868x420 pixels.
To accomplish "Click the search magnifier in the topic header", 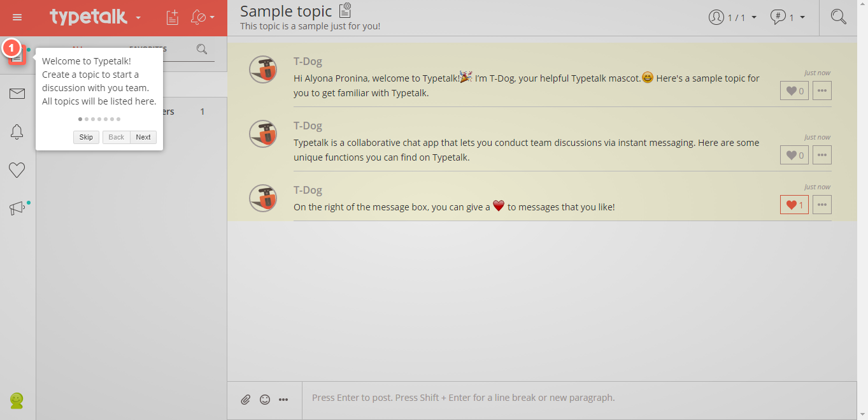I will point(839,17).
